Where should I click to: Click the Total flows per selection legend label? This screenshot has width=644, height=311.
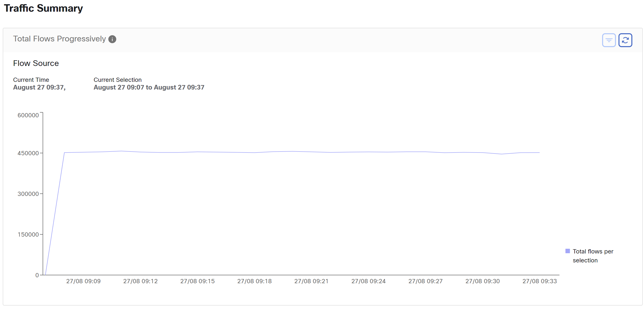593,256
